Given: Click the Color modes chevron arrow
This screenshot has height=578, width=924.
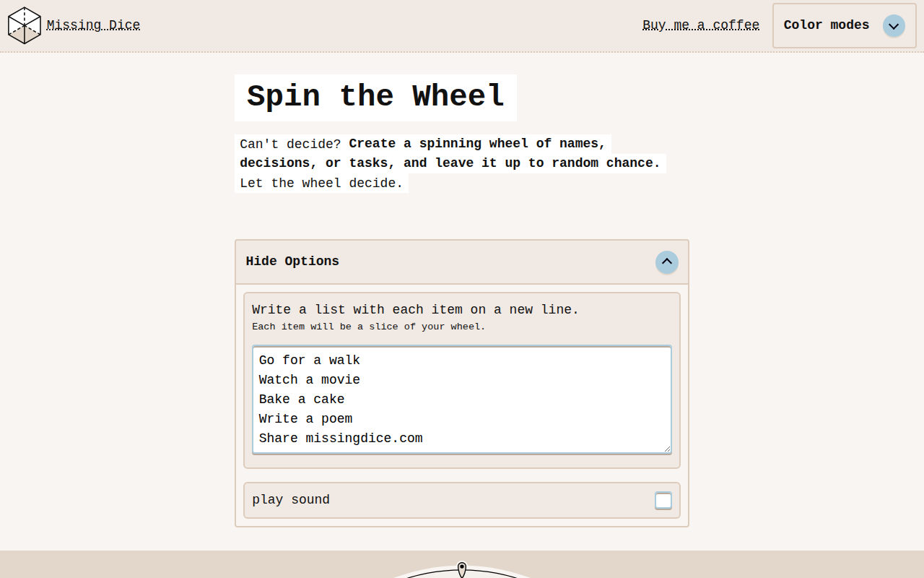Looking at the screenshot, I should click(894, 26).
